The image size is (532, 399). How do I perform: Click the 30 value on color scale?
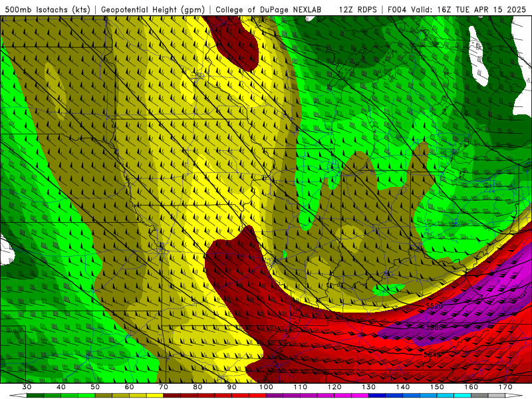[27, 387]
